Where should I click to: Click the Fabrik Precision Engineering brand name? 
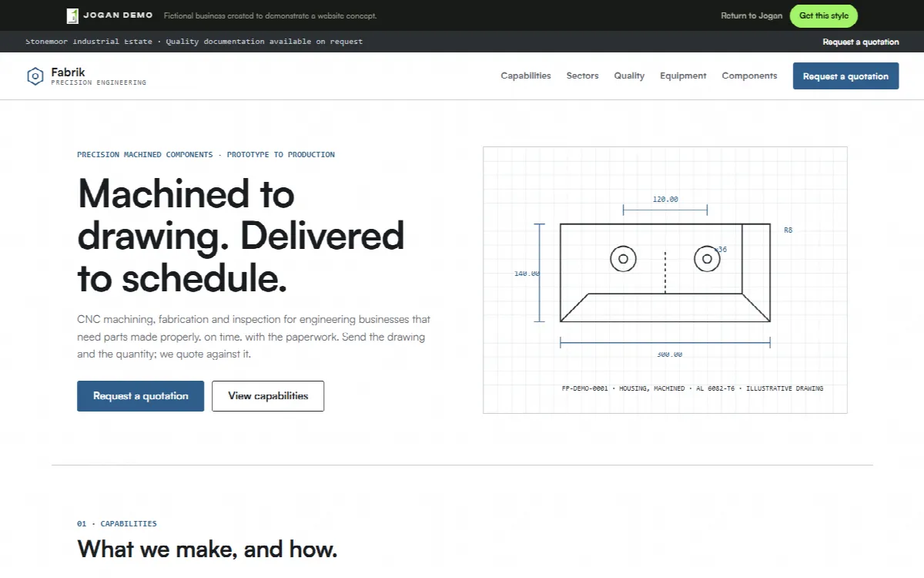[x=99, y=76]
